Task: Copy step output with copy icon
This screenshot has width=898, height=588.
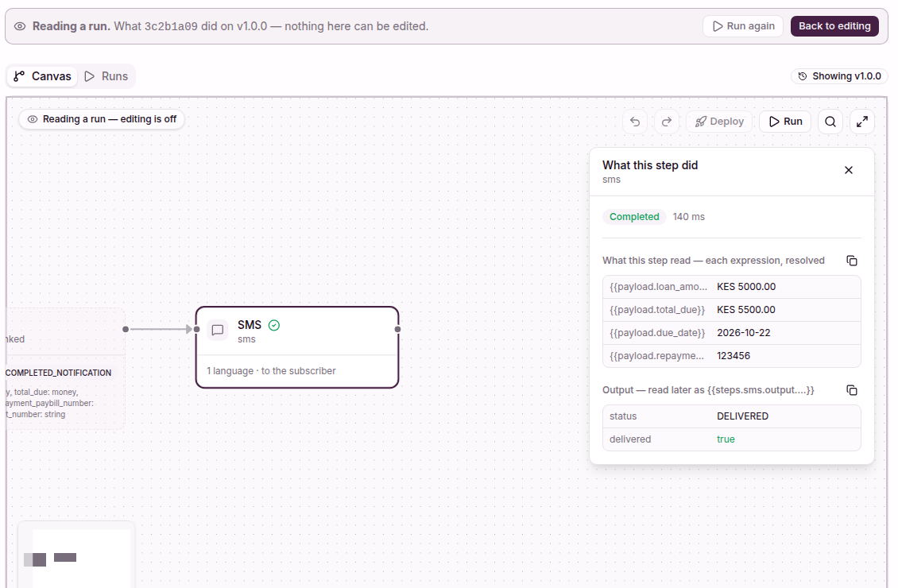Action: tap(852, 390)
